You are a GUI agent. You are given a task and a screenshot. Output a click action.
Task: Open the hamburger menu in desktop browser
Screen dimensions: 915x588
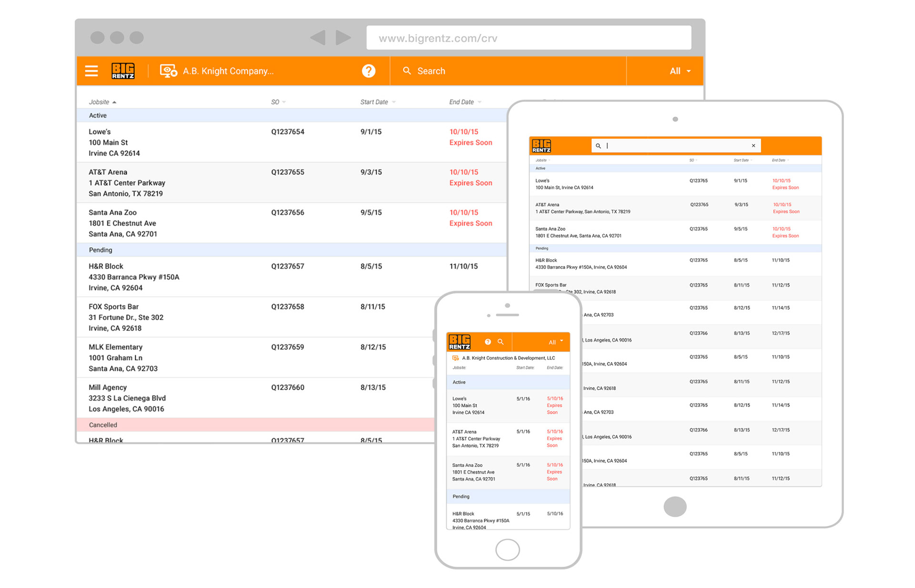click(91, 71)
